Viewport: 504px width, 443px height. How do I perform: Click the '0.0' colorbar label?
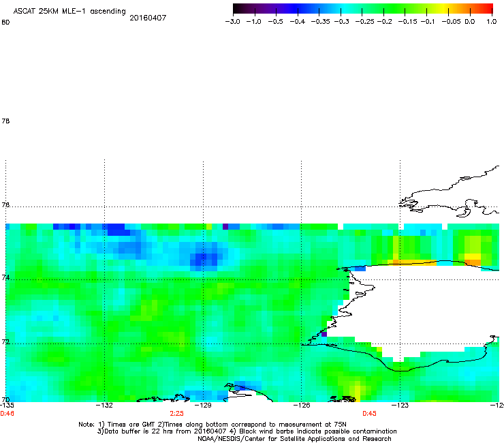click(x=470, y=22)
